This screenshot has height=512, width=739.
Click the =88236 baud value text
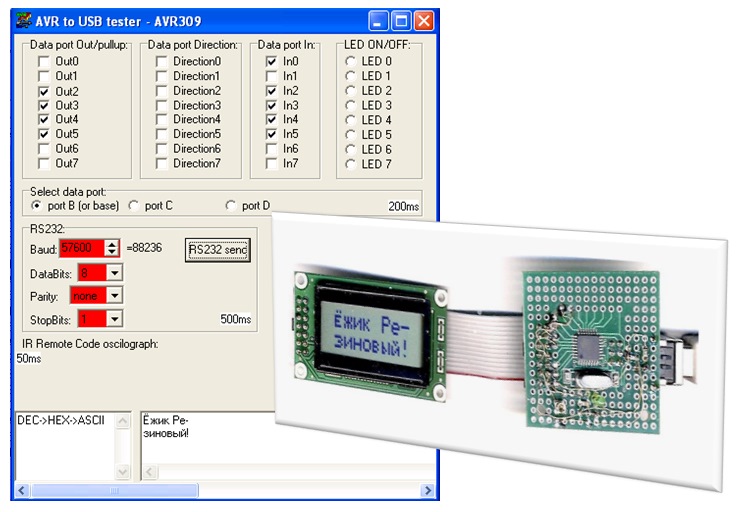144,248
